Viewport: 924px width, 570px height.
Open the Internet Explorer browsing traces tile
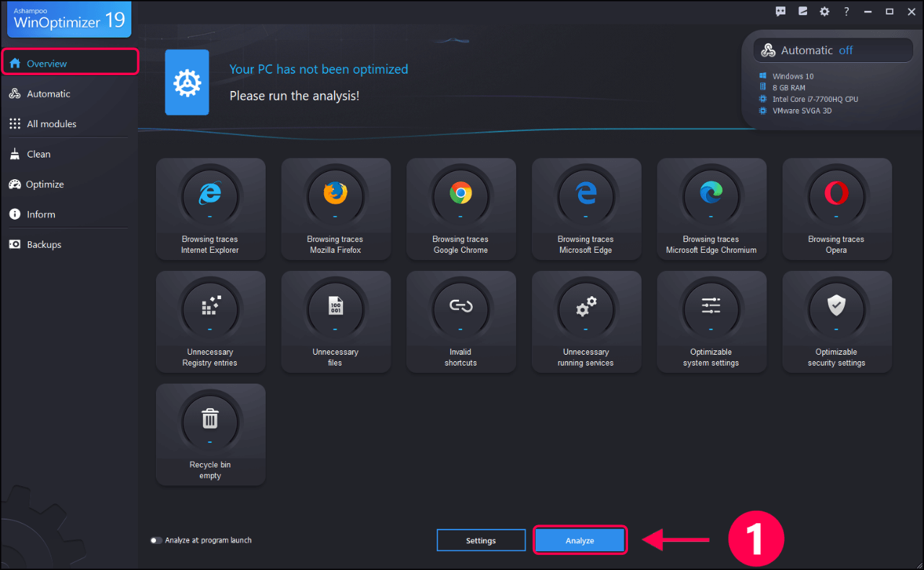tap(210, 209)
